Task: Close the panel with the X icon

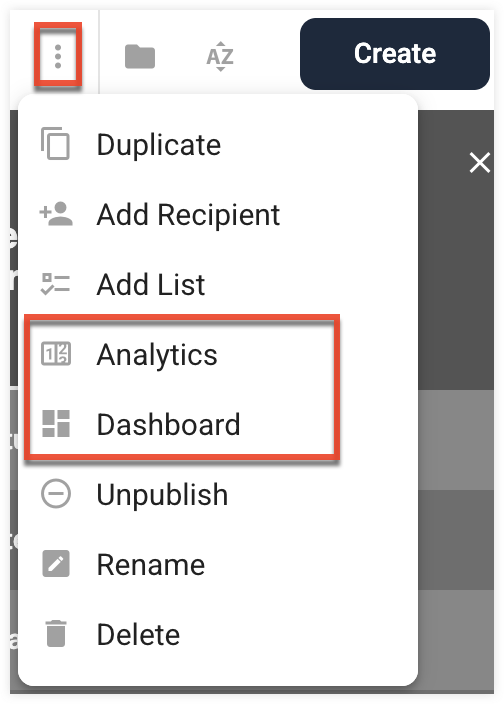Action: [x=480, y=162]
